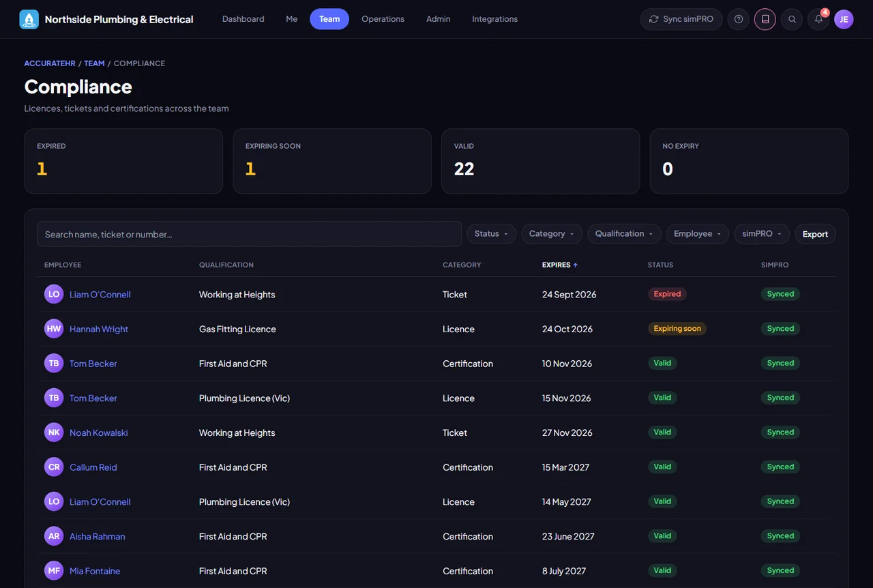
Task: Click the Export button
Action: pos(815,234)
